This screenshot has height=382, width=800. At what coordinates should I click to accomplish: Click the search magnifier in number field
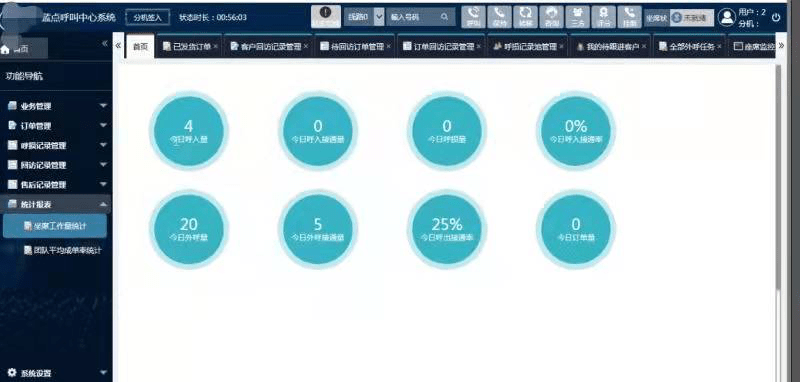(444, 17)
